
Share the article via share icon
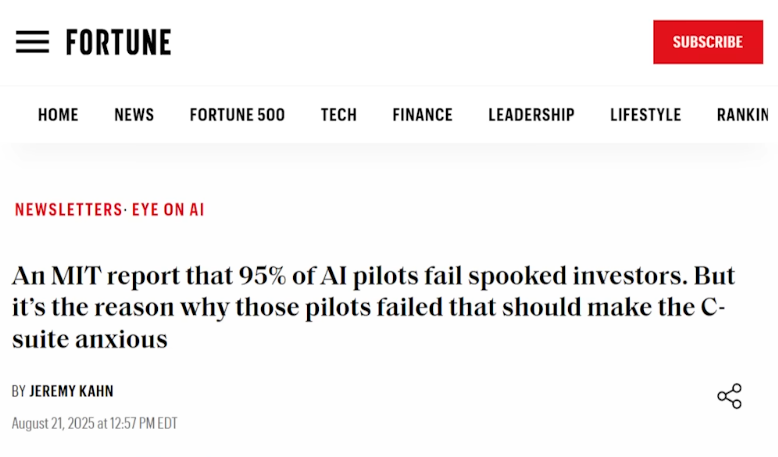[x=729, y=396]
